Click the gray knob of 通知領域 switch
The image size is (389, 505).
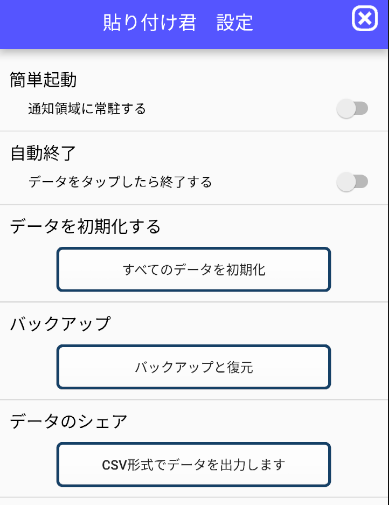346,108
